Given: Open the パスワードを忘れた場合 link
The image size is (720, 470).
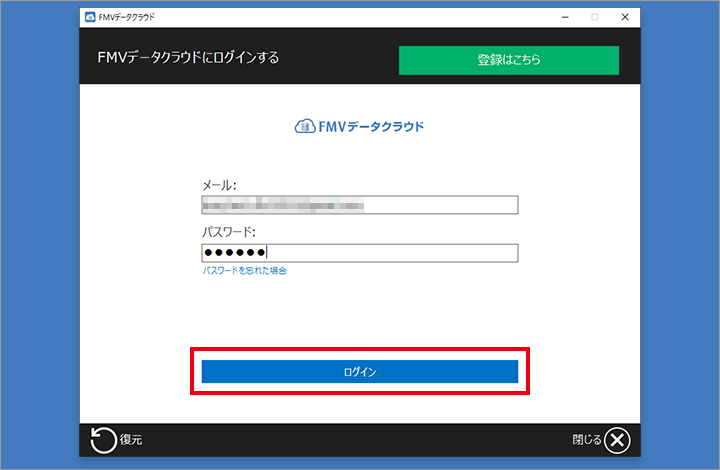Looking at the screenshot, I should pyautogui.click(x=245, y=271).
